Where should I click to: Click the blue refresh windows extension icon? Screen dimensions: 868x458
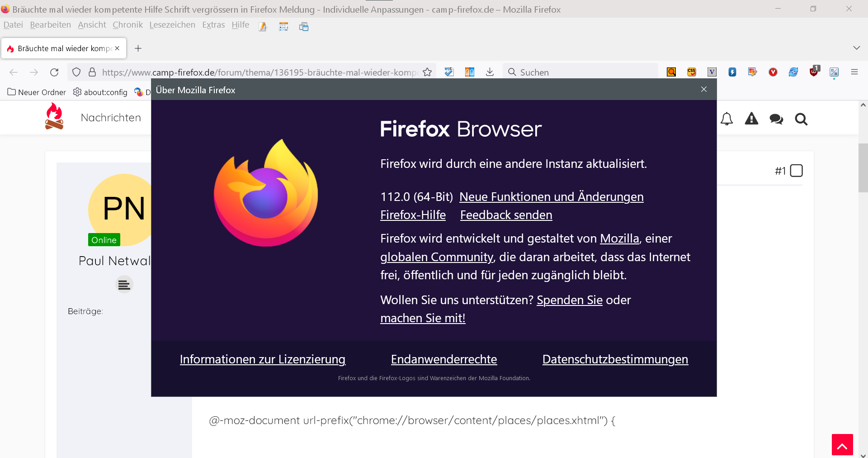click(793, 72)
